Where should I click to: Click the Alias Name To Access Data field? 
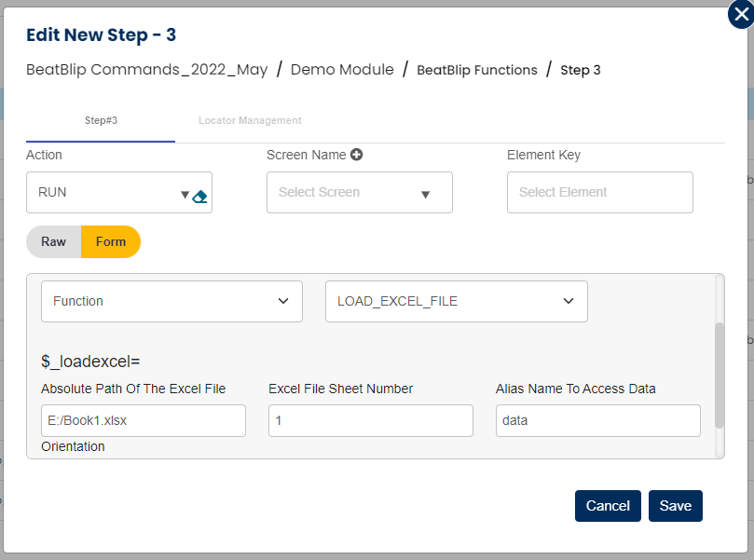[597, 420]
